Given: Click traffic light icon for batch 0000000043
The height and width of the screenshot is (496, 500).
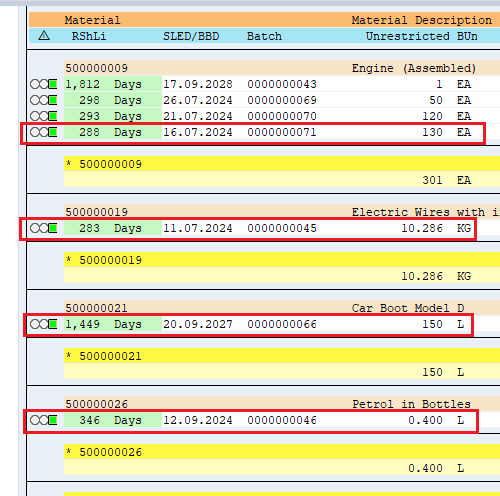Looking at the screenshot, I should 44,84.
